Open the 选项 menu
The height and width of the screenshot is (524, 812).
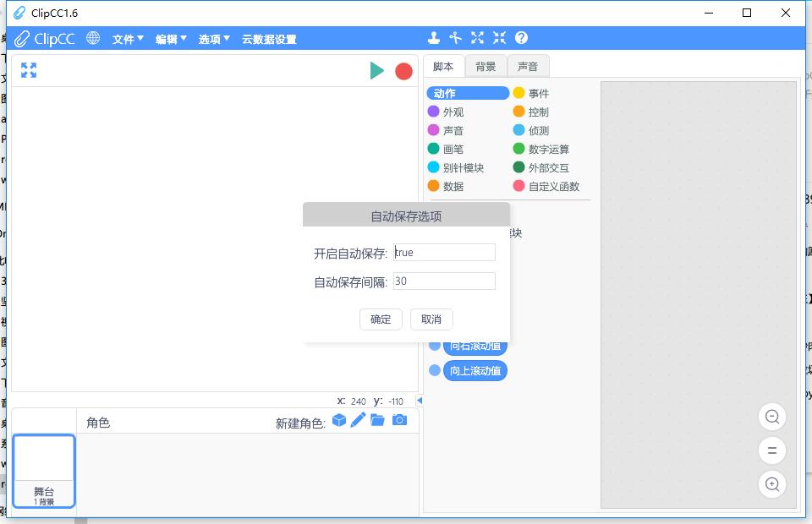(214, 40)
